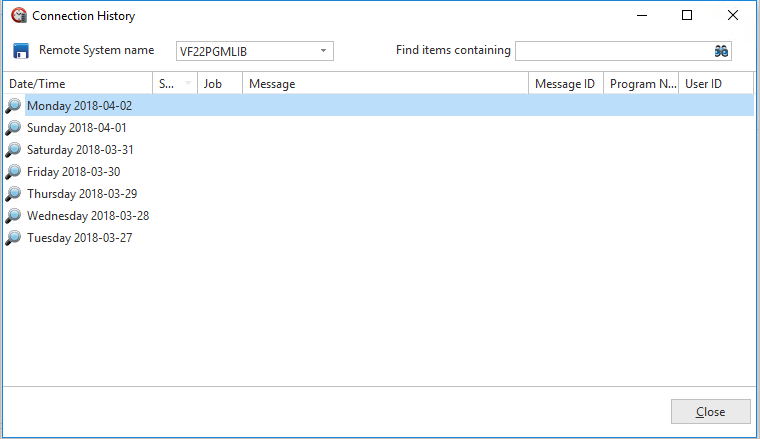Select the Saturday 2018-03-31 row
Screen dimensions: 760x439
379,150
